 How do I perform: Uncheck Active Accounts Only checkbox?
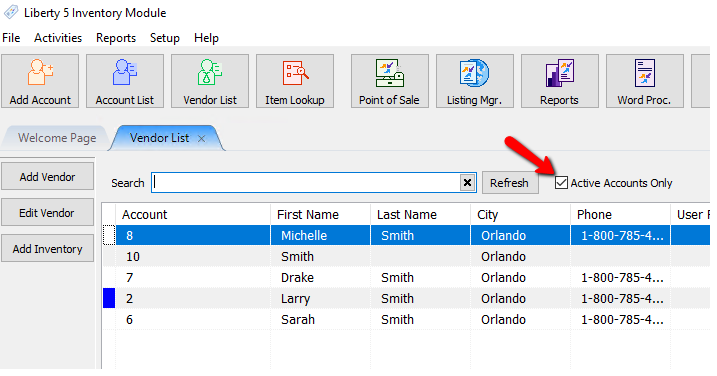click(x=561, y=183)
